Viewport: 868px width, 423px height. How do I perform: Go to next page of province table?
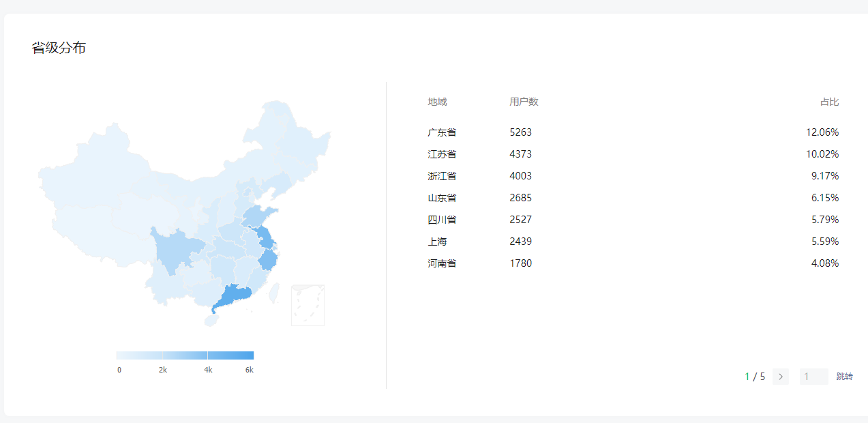pos(781,377)
